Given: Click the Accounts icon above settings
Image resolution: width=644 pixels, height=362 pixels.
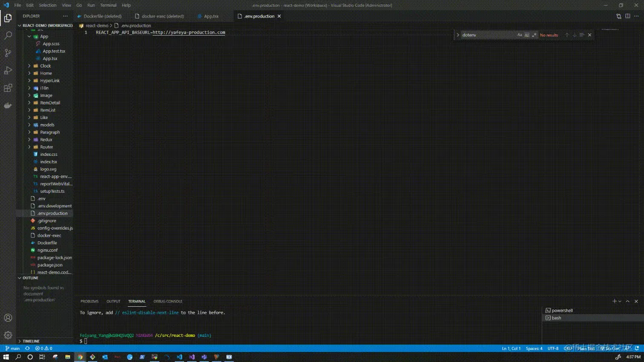Looking at the screenshot, I should point(8,316).
